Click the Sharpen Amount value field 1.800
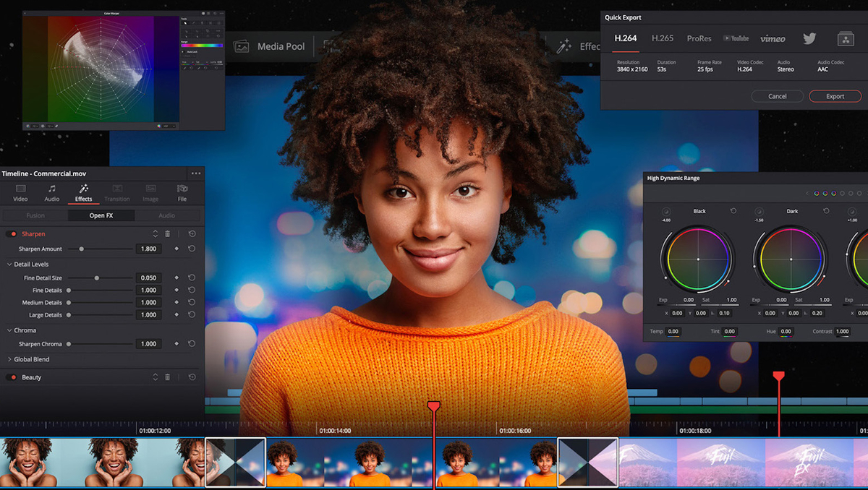The image size is (868, 490). (x=148, y=249)
